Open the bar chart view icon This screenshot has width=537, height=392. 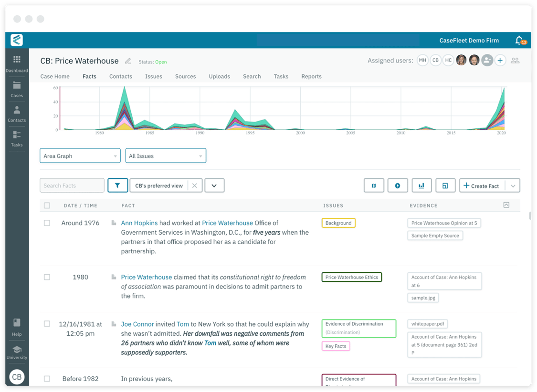(x=421, y=185)
